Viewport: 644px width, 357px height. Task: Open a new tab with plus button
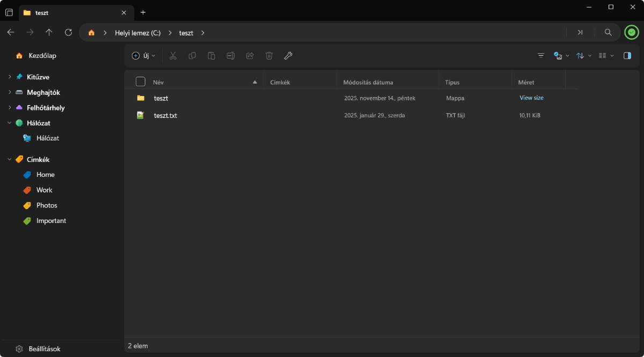[143, 12]
